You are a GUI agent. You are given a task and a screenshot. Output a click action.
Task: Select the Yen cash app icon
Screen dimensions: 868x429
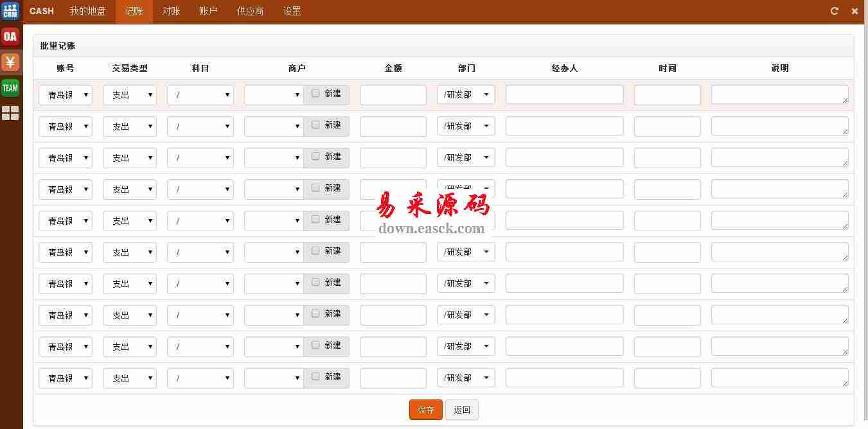(10, 62)
